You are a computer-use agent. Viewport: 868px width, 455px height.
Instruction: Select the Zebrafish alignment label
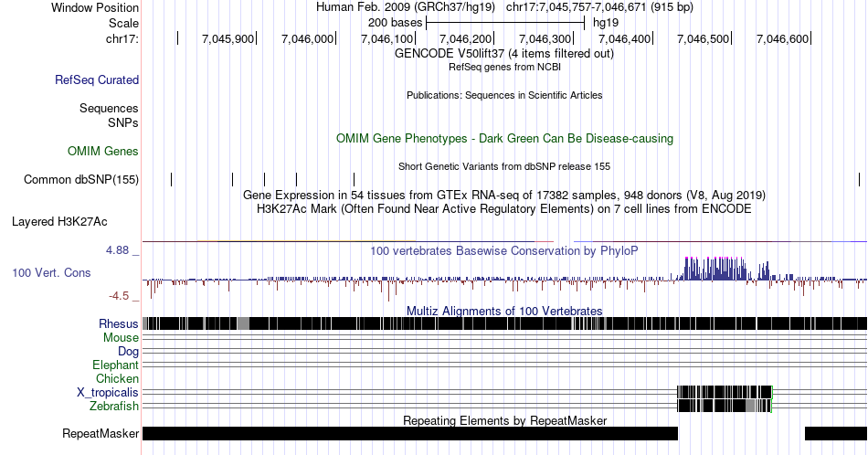[114, 406]
